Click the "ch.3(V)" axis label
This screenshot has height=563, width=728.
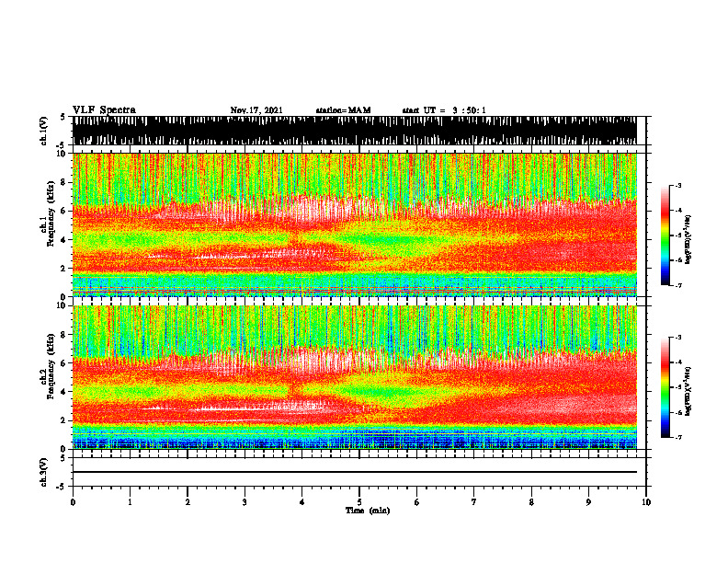[x=43, y=472]
